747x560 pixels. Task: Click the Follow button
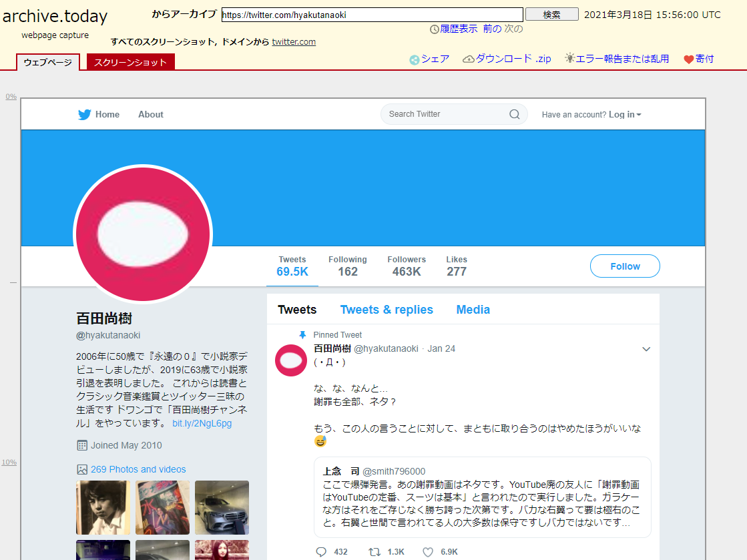point(625,266)
